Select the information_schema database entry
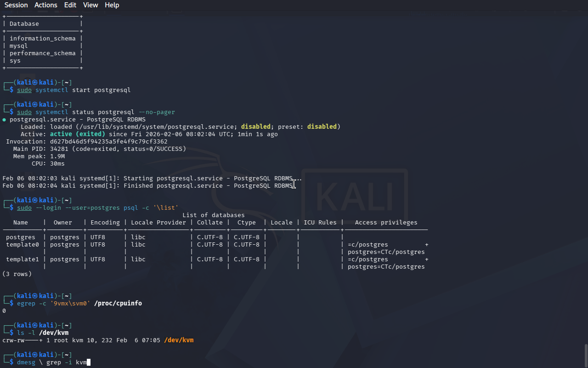Viewport: 588px width, 368px height. (x=42, y=39)
